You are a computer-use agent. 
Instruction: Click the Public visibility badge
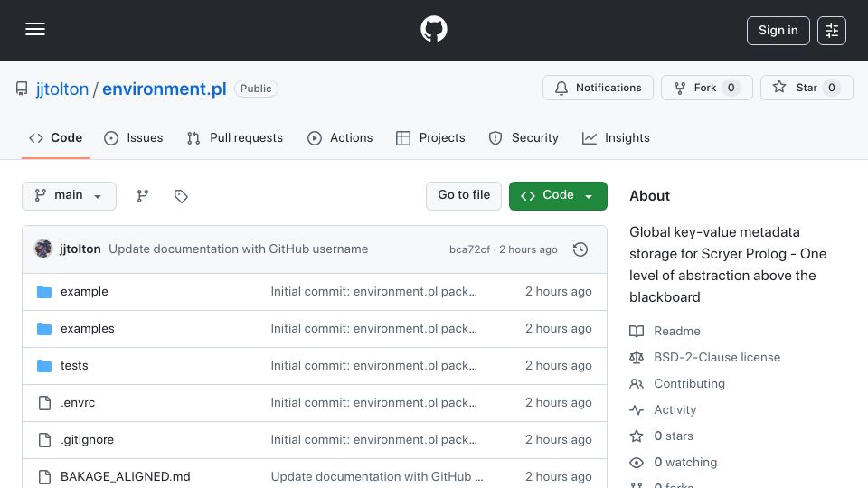pyautogui.click(x=256, y=89)
